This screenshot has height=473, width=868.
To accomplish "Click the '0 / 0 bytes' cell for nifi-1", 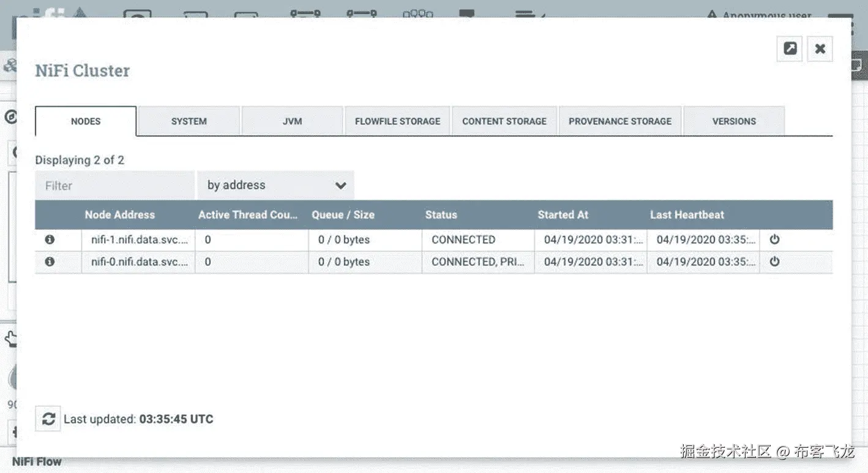I will pyautogui.click(x=365, y=240).
